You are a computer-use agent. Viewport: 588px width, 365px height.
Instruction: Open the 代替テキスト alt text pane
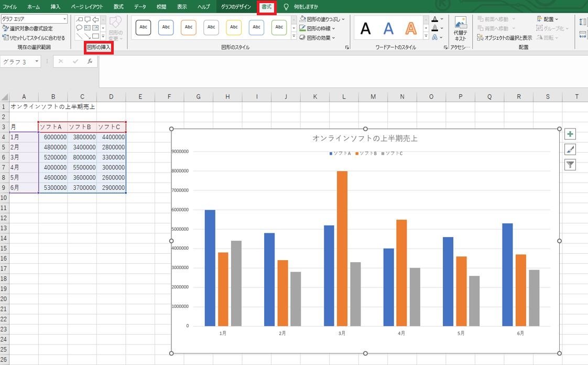tap(460, 29)
